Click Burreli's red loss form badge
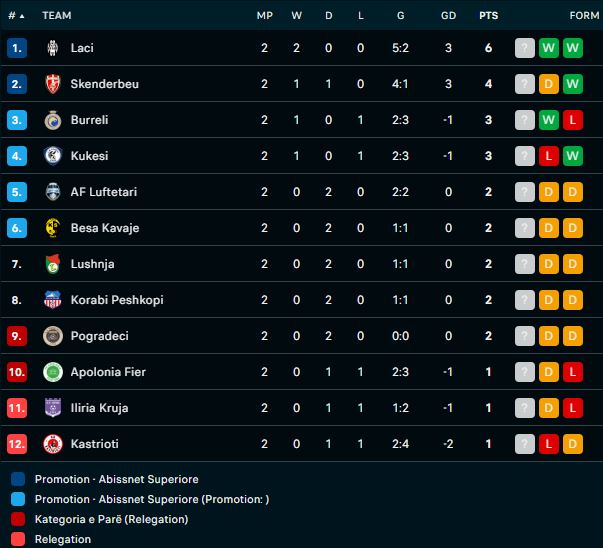Viewport: 603px width, 548px height. [x=573, y=120]
